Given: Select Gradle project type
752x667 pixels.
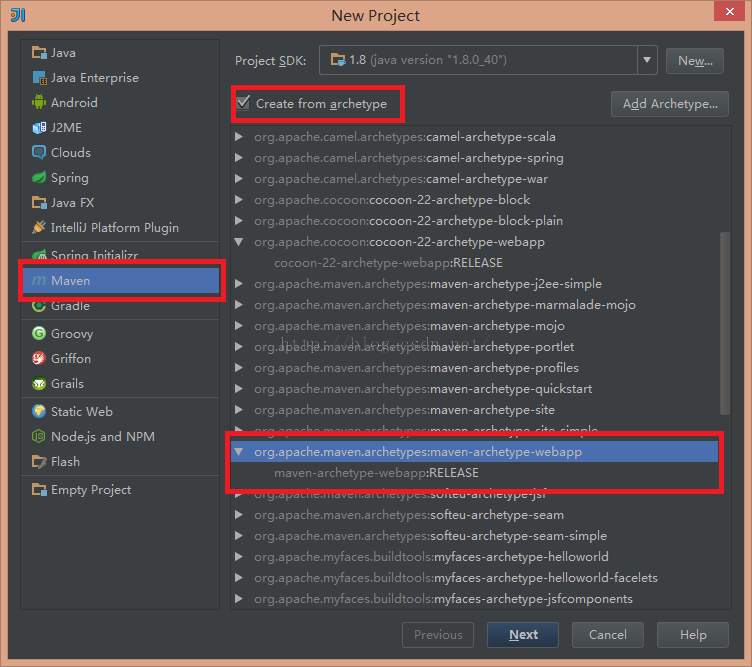Looking at the screenshot, I should 120,305.
